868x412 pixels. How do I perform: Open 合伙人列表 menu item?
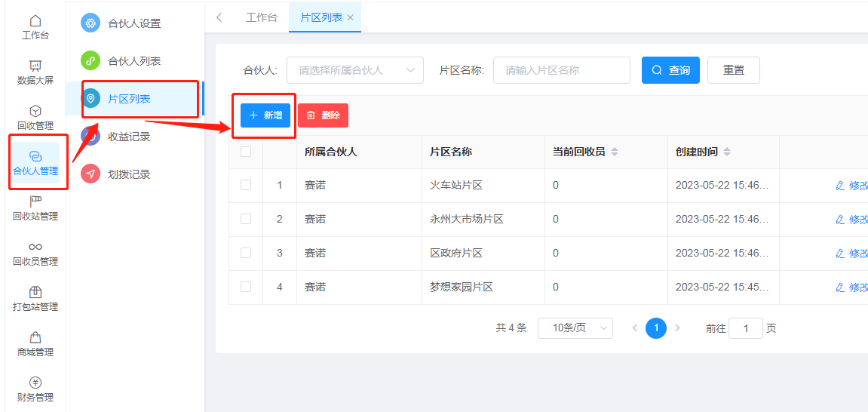134,61
